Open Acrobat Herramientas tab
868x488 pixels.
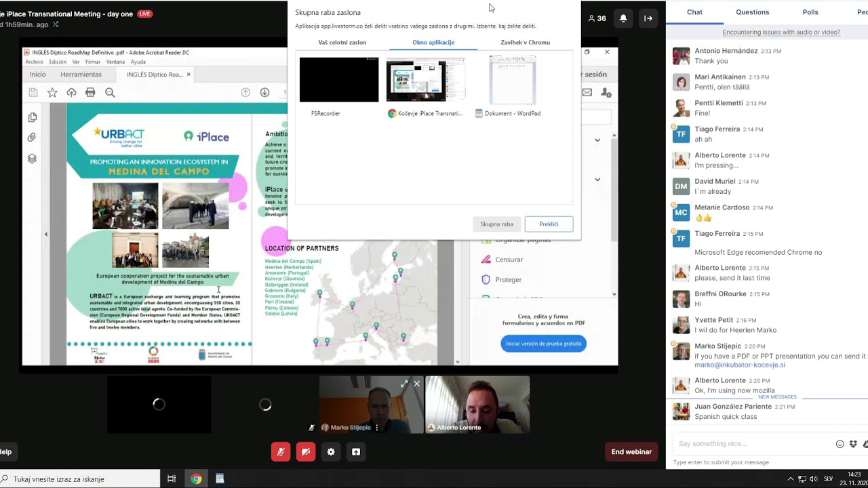click(81, 75)
